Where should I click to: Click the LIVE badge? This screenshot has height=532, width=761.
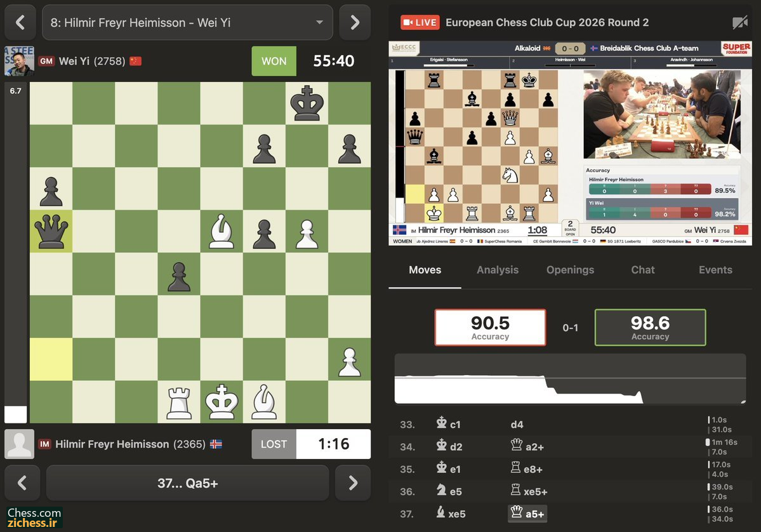[420, 22]
